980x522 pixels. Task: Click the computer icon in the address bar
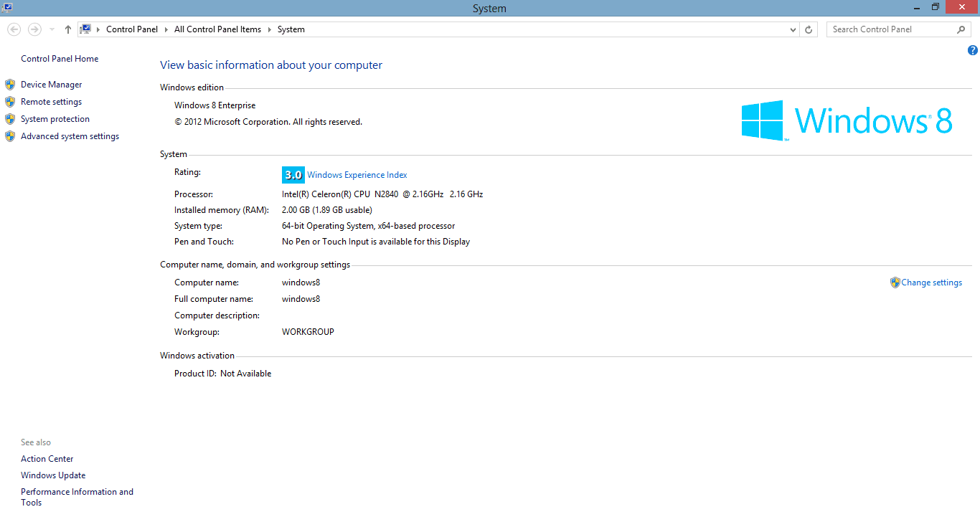[86, 29]
